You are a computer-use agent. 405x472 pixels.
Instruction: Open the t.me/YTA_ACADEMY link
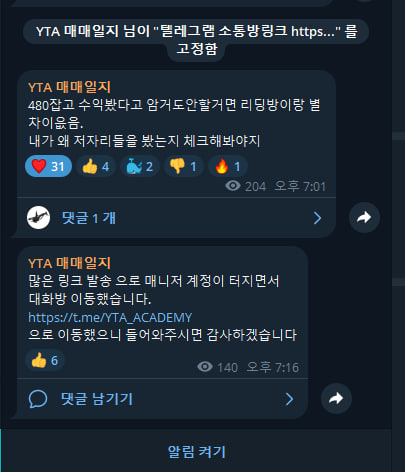[110, 317]
